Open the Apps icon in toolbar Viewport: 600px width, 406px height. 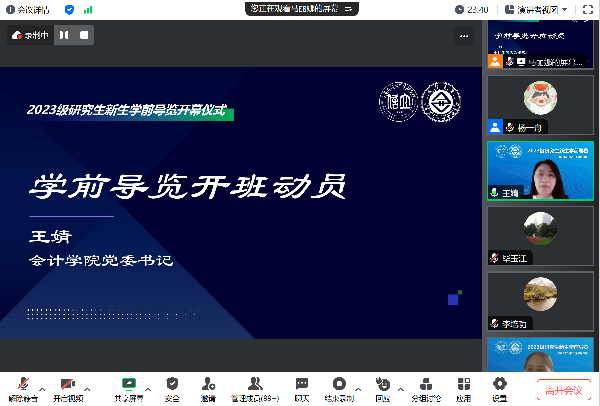463,384
